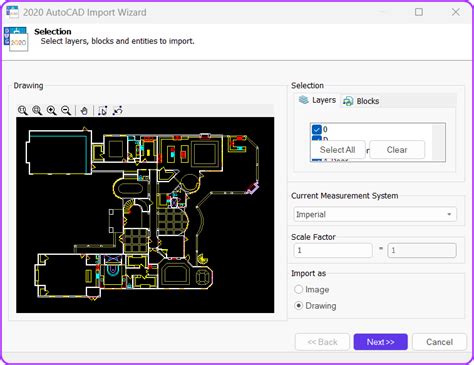The width and height of the screenshot is (474, 365).
Task: Click the deselect entities tool icon
Action: click(x=117, y=110)
